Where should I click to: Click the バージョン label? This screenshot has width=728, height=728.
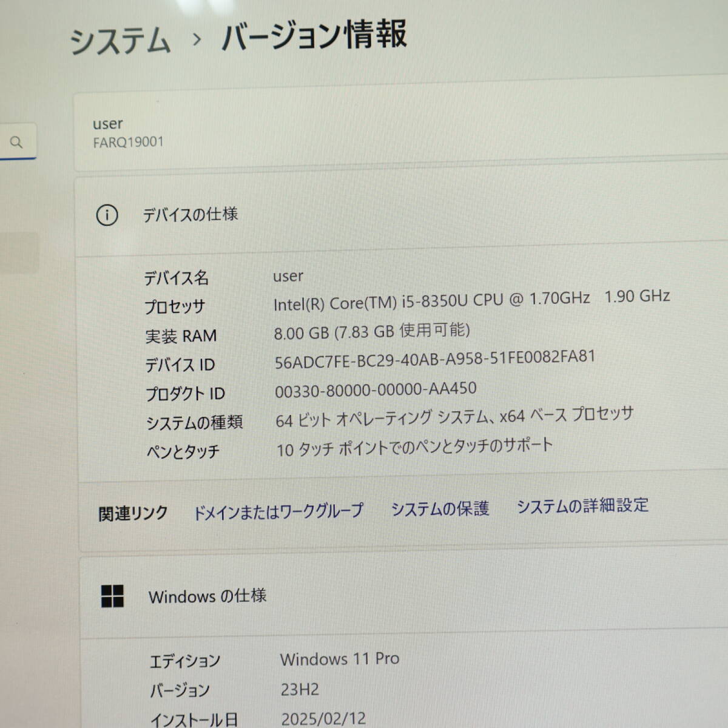180,690
